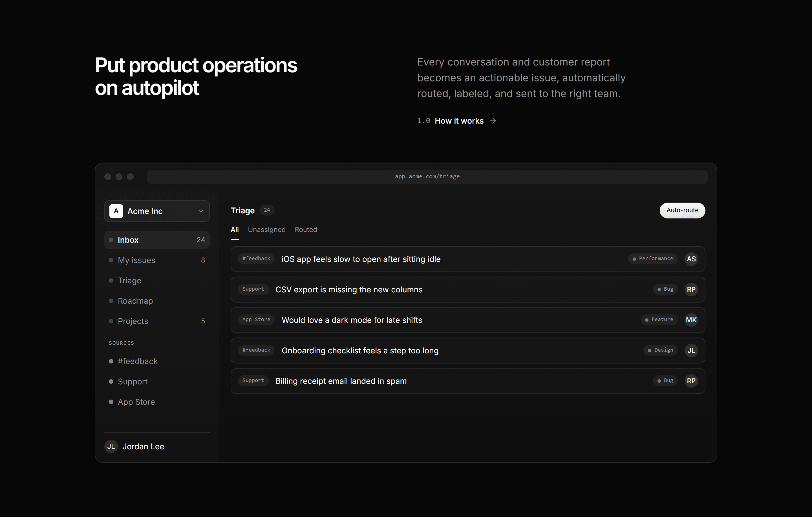Click the Bug label on Billing receipt issue
This screenshot has height=517, width=812.
pos(665,380)
